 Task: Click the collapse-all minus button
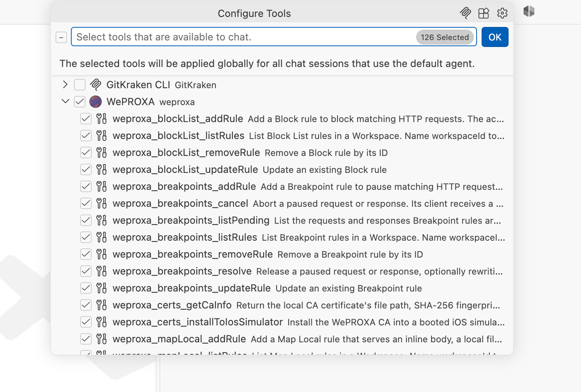(x=61, y=37)
